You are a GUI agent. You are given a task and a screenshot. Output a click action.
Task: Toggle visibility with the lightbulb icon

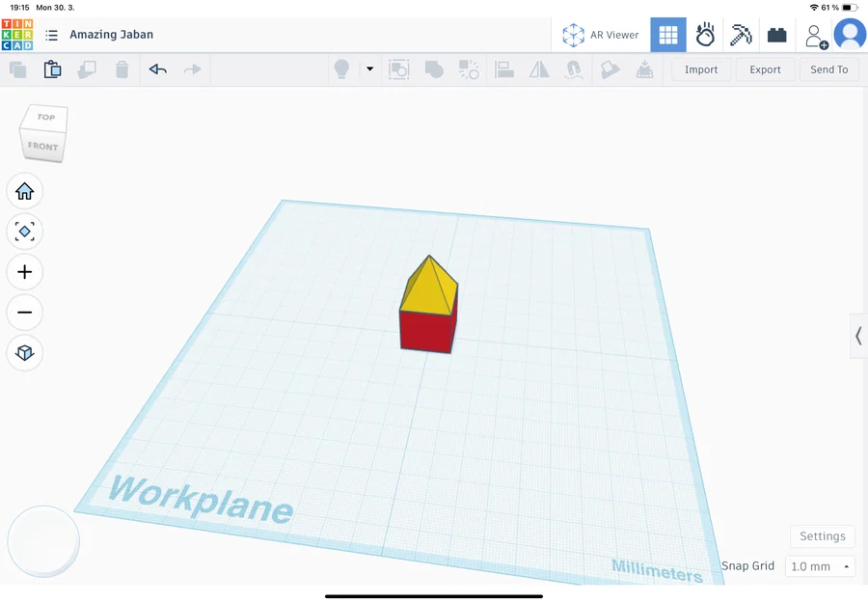click(x=341, y=69)
